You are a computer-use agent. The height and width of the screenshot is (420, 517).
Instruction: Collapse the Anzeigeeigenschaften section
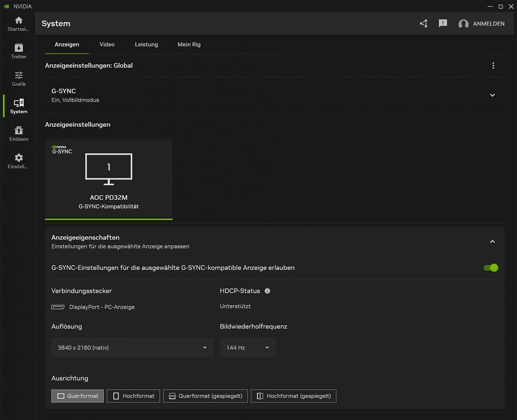(492, 242)
